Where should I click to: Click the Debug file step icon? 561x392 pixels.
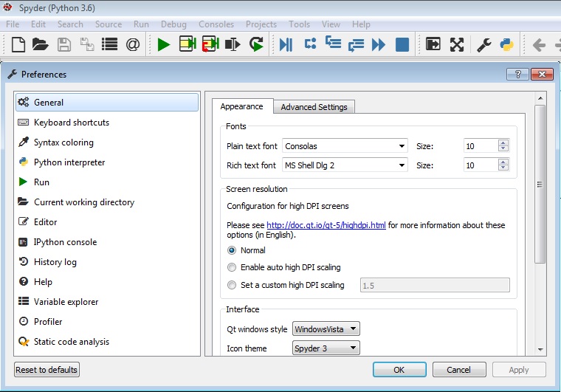(286, 45)
